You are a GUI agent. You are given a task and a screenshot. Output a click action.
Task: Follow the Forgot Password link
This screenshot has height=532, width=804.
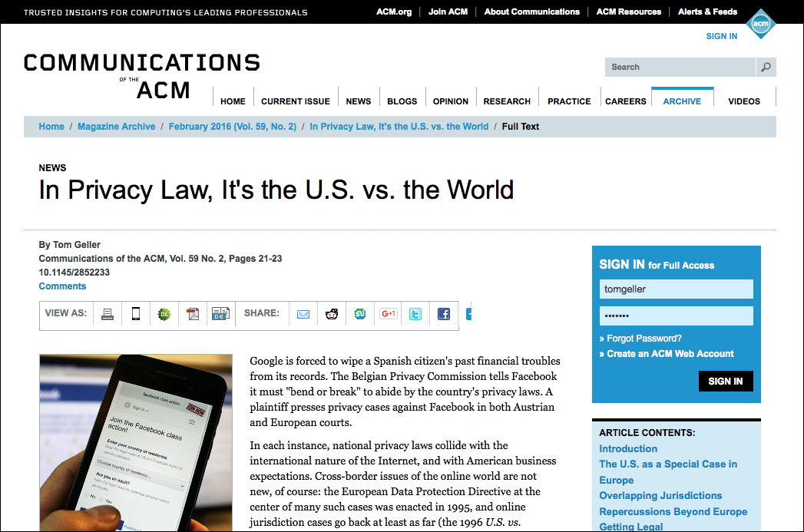(x=644, y=339)
